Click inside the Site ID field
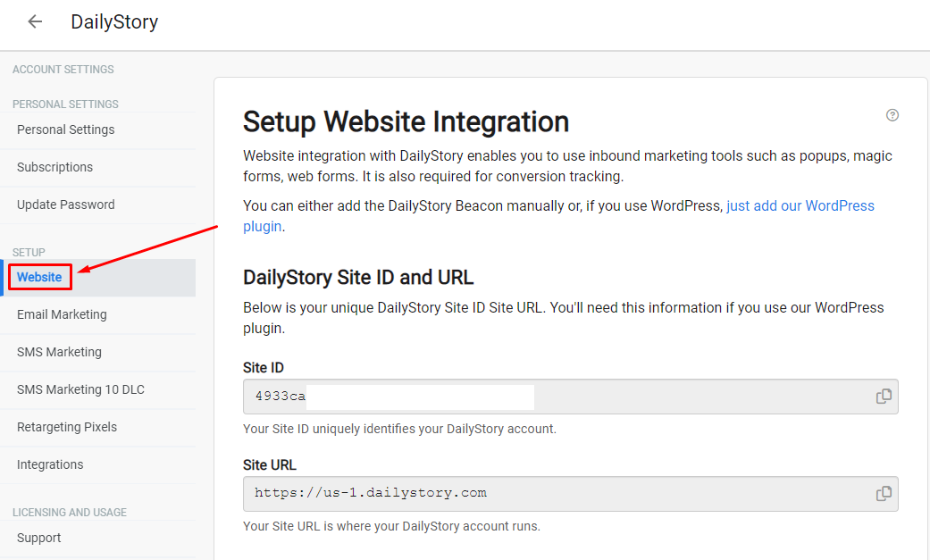 pyautogui.click(x=571, y=397)
